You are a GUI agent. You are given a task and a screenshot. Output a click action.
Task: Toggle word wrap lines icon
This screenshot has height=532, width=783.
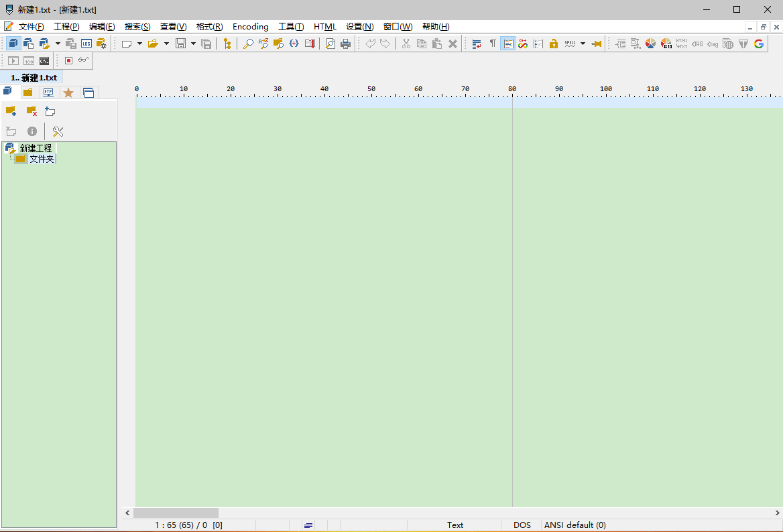477,44
